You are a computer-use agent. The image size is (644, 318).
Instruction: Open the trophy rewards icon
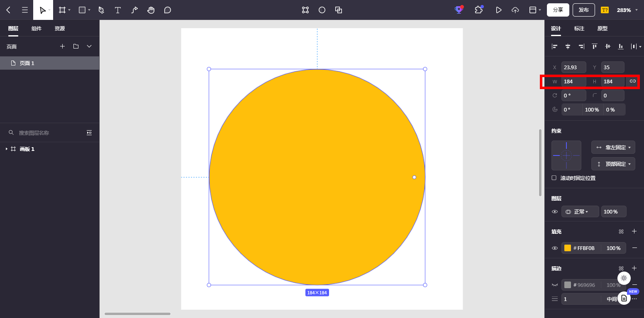459,10
